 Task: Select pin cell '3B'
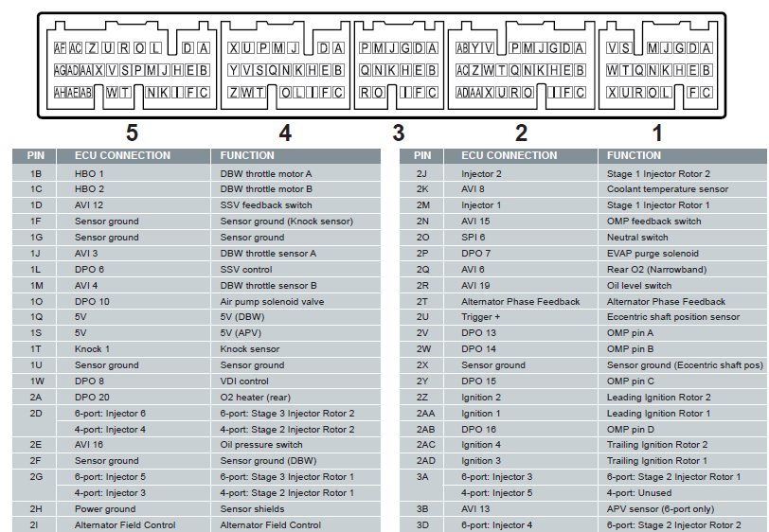(x=421, y=509)
